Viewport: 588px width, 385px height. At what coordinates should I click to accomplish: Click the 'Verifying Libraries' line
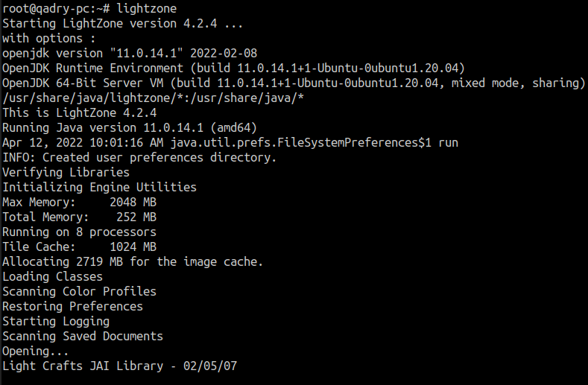(x=66, y=173)
